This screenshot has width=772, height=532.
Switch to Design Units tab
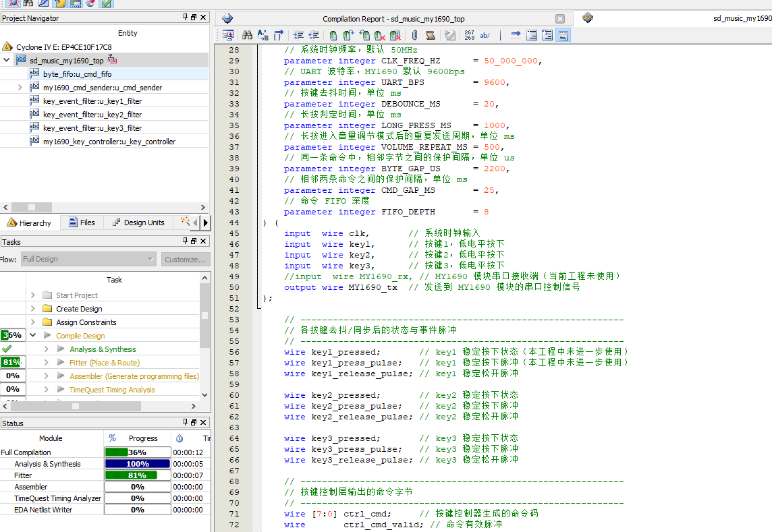point(138,223)
